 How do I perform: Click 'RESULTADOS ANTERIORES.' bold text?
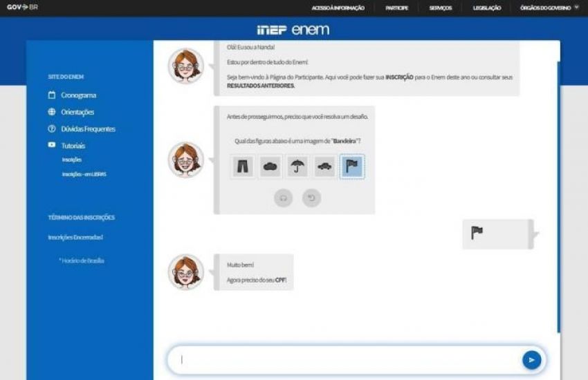pos(261,86)
